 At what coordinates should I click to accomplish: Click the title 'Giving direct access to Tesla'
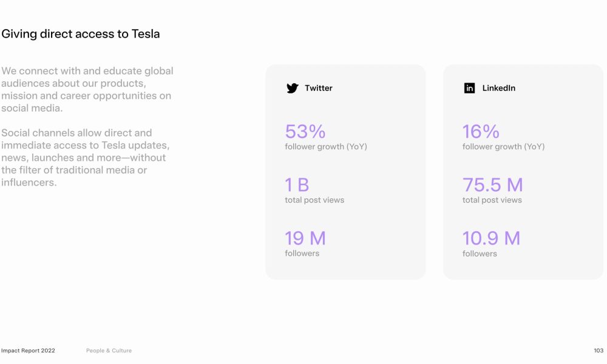click(81, 34)
